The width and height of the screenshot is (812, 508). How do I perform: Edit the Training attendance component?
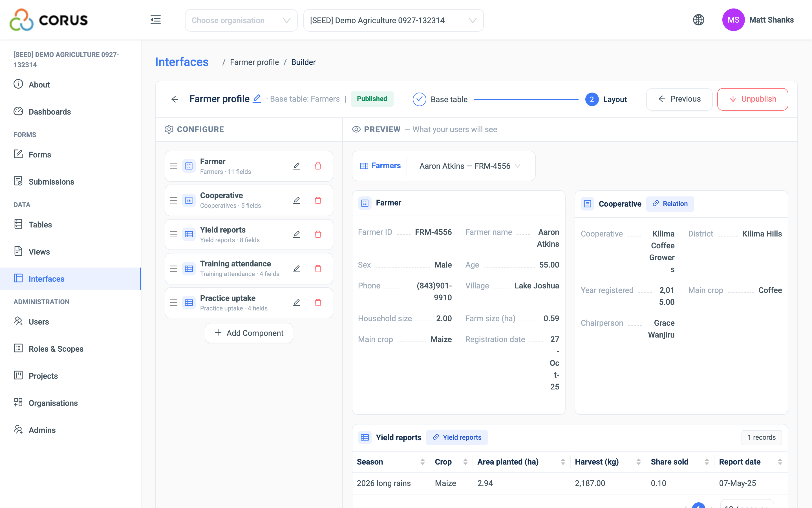[x=297, y=268]
